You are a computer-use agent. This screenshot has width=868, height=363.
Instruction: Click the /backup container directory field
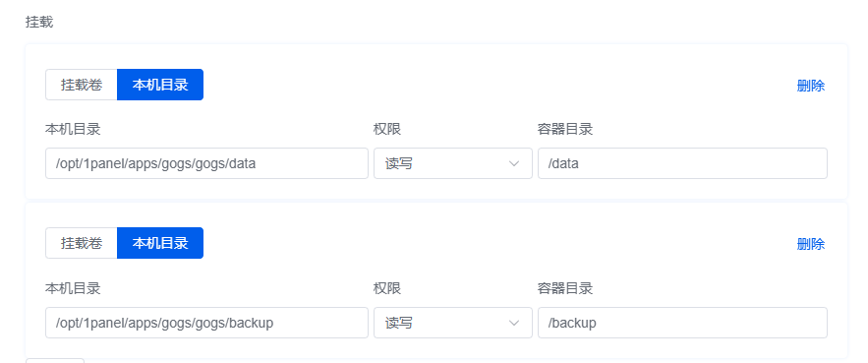point(682,323)
